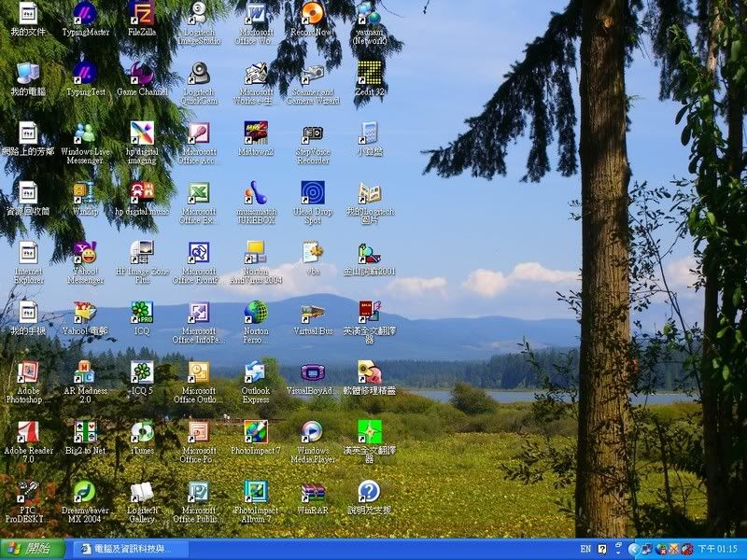
Task: Click the taskbar clock showing 下午 01:15
Action: click(717, 549)
